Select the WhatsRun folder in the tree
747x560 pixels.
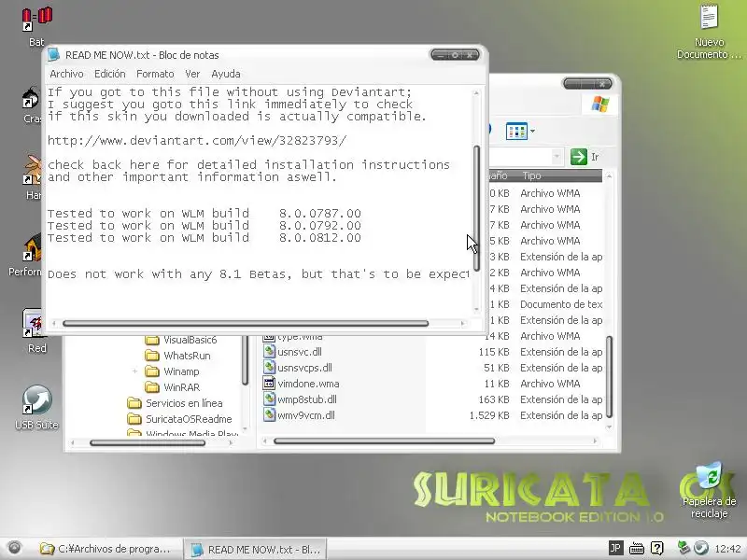point(187,356)
